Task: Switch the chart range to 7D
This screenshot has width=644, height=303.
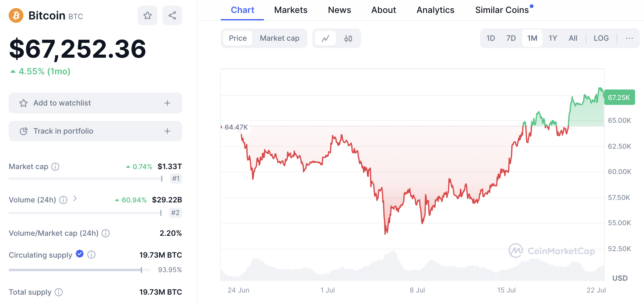Action: pos(511,38)
